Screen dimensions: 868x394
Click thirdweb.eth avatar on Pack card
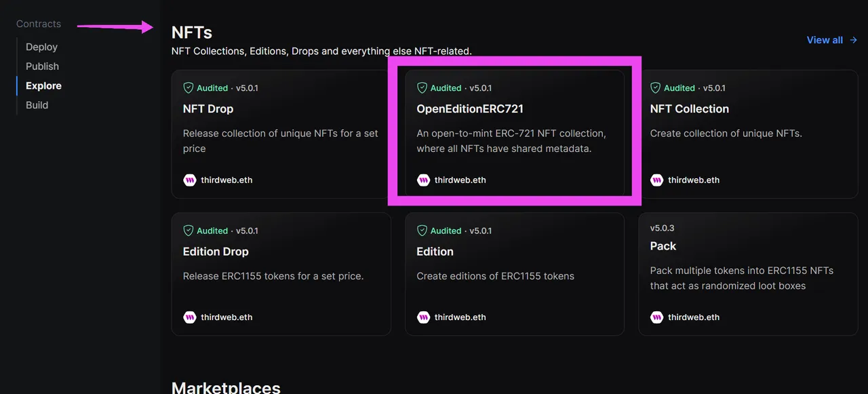tap(656, 317)
